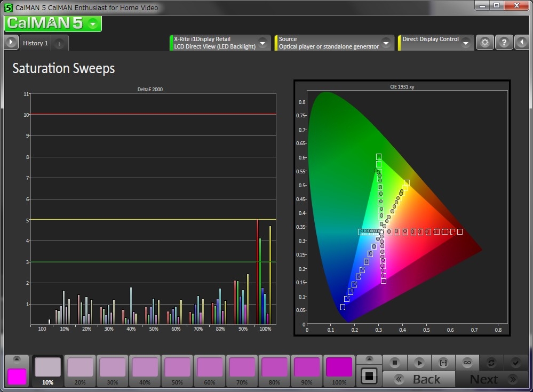The width and height of the screenshot is (533, 392).
Task: Switch to the History 1 tab
Action: pos(35,43)
